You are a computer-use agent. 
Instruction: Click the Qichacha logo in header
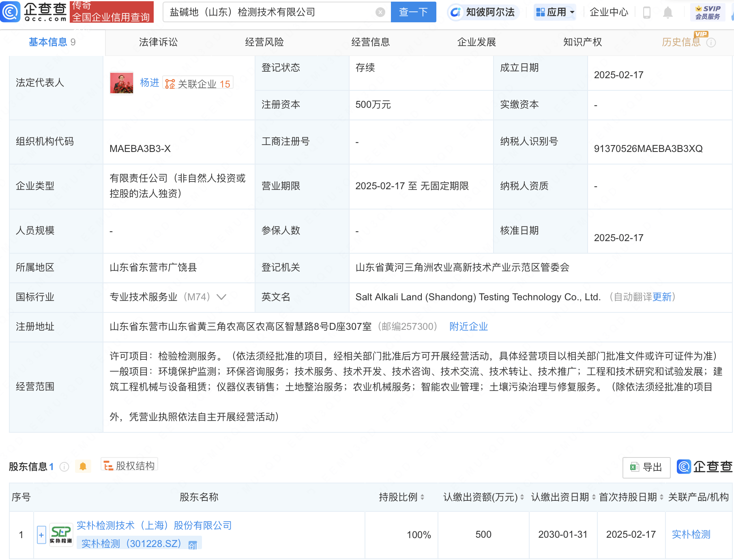pyautogui.click(x=34, y=12)
